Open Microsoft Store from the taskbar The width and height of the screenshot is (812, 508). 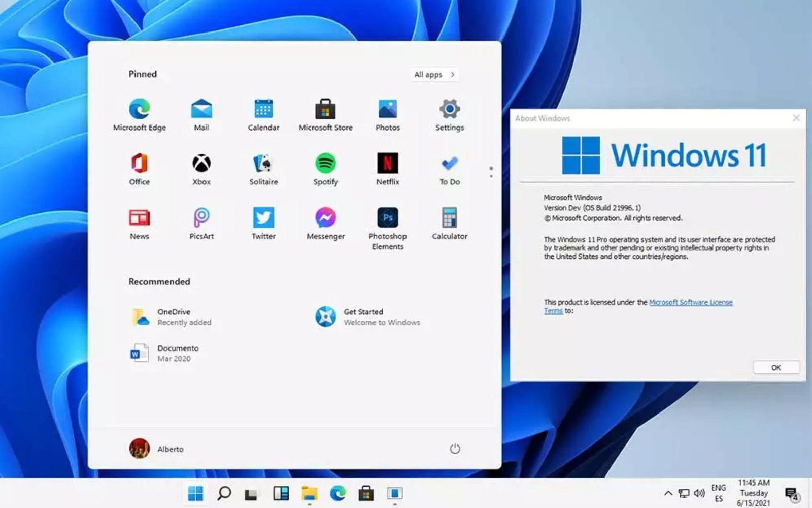click(x=366, y=493)
